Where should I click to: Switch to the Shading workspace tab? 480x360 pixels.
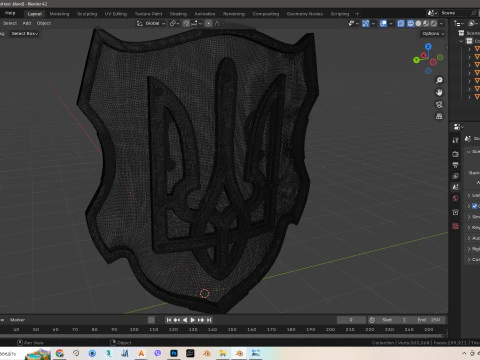click(178, 14)
